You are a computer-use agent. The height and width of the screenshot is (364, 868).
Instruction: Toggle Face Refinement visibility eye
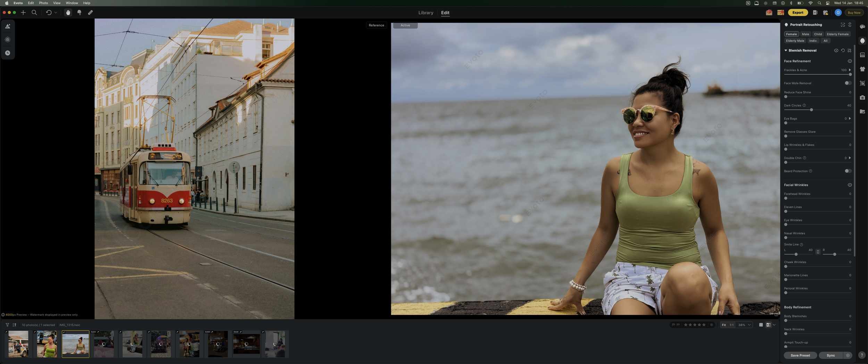(850, 61)
